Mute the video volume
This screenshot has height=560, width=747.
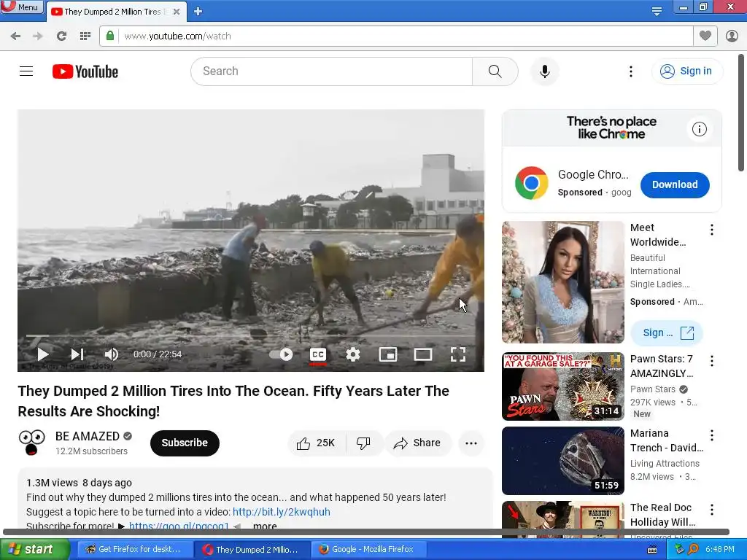(x=111, y=354)
